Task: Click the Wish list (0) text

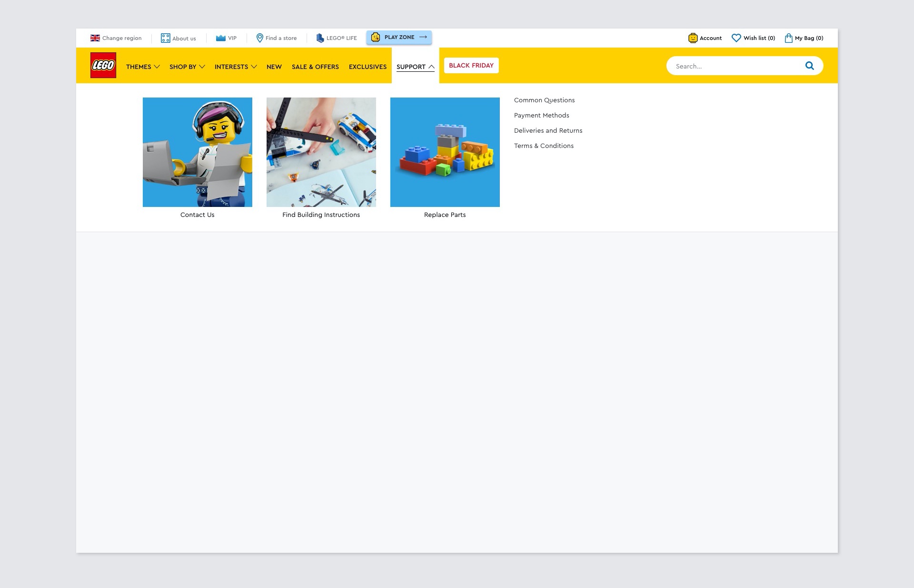Action: (x=759, y=38)
